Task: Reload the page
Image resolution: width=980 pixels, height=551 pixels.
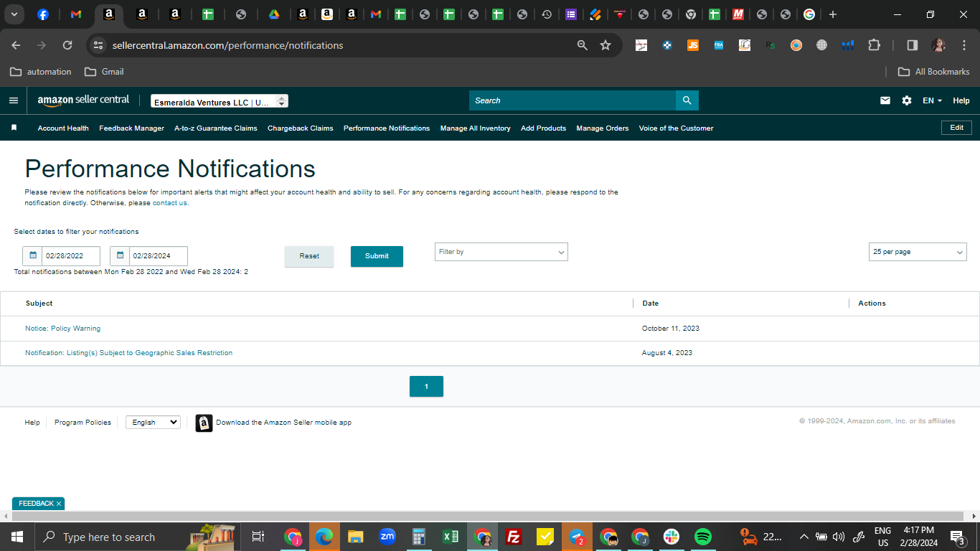Action: point(67,45)
